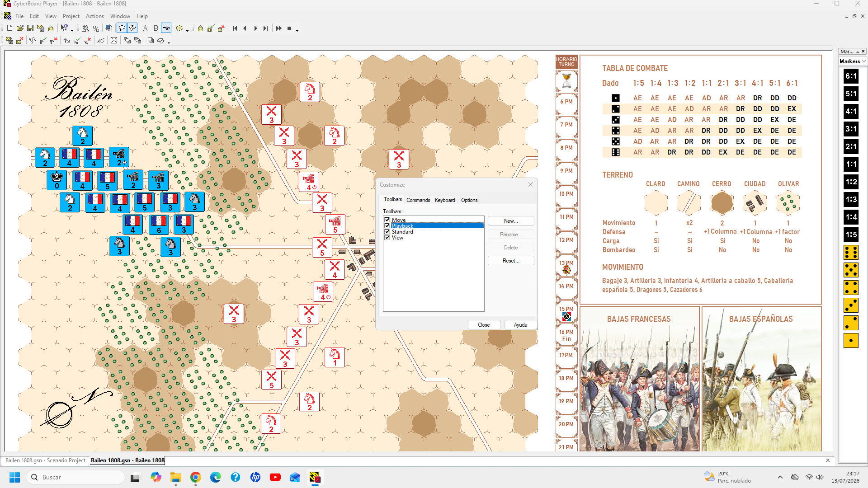Image resolution: width=868 pixels, height=488 pixels.
Task: Click the Save file toolbar icon
Action: coord(30,28)
